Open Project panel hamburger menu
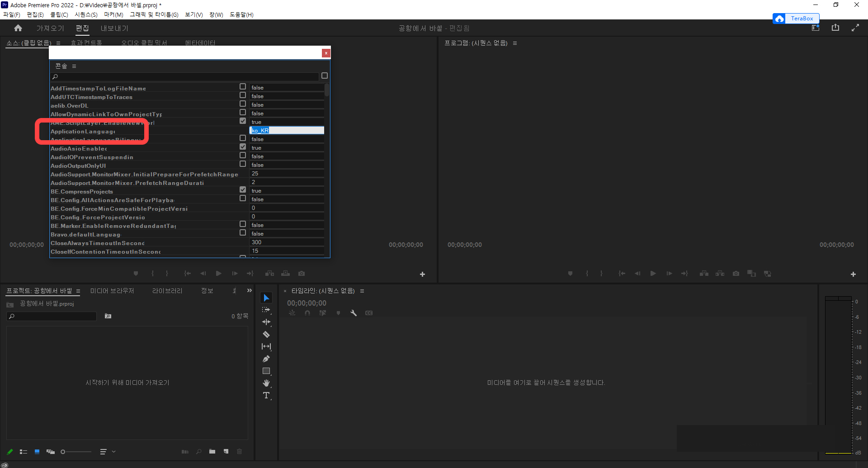 78,291
